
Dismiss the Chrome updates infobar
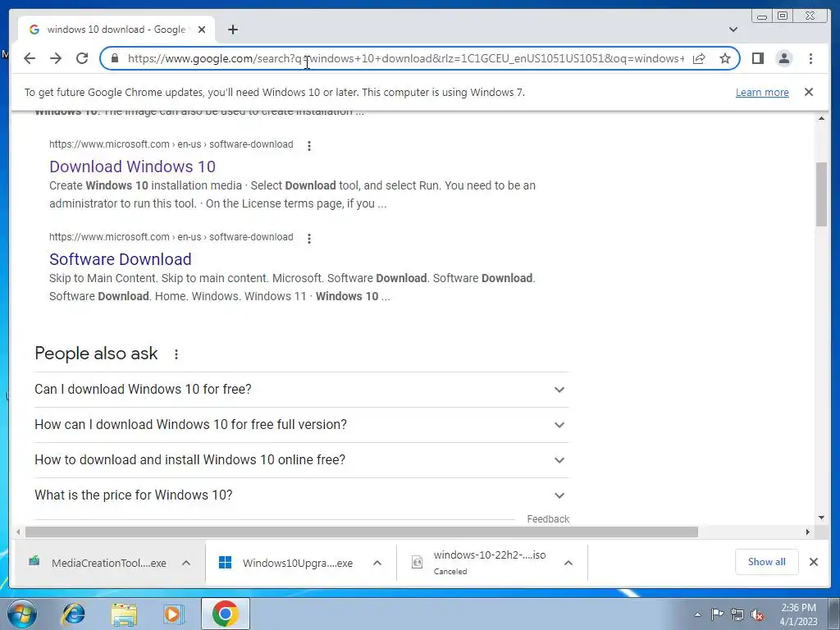[x=809, y=92]
